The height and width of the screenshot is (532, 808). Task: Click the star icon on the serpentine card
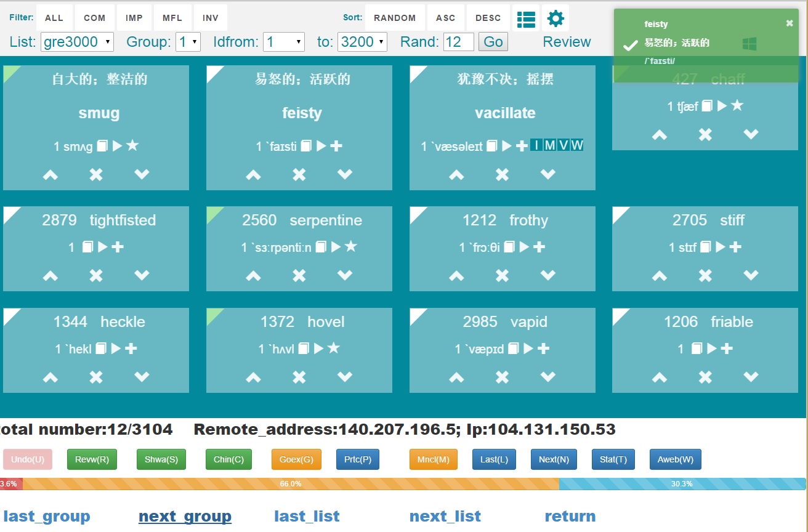point(350,247)
